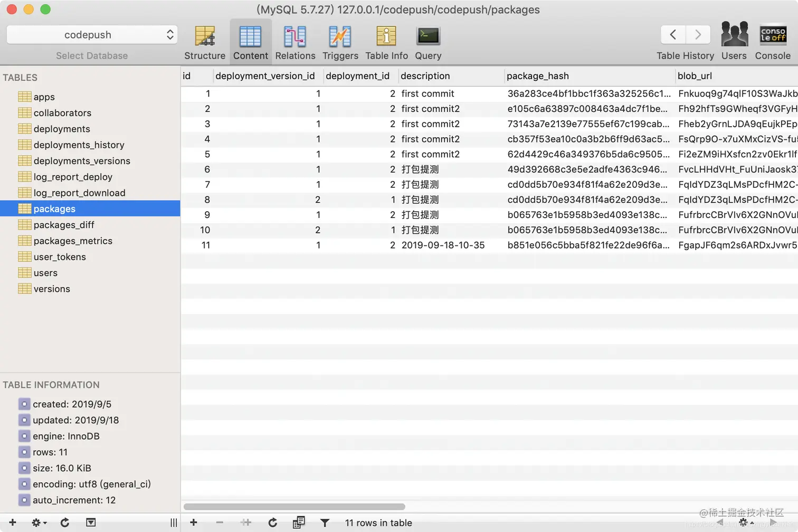The height and width of the screenshot is (532, 798).
Task: Select blob_url cell starting Fnkuoq9g74
Action: click(x=737, y=93)
